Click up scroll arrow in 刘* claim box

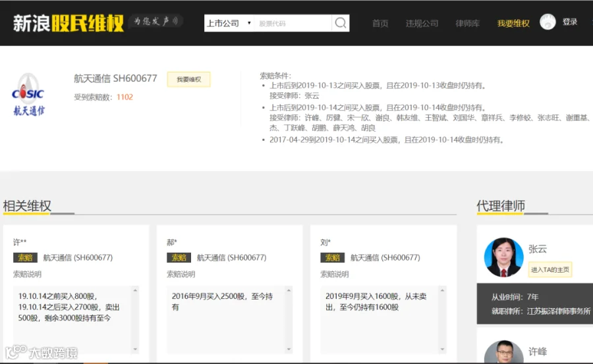(x=442, y=290)
